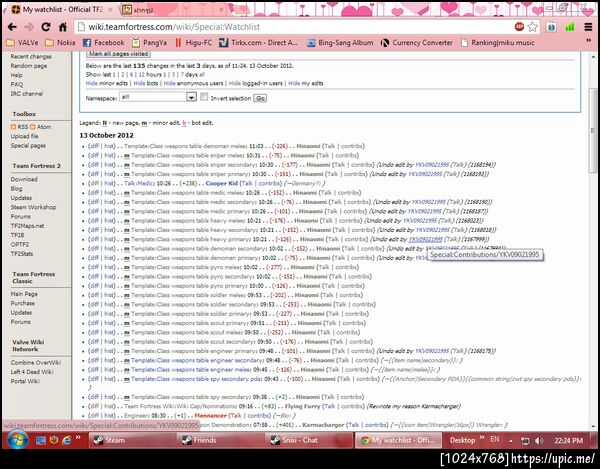This screenshot has height=469, width=600.
Task: Switch to the Chat taskbar window
Action: pos(309,440)
